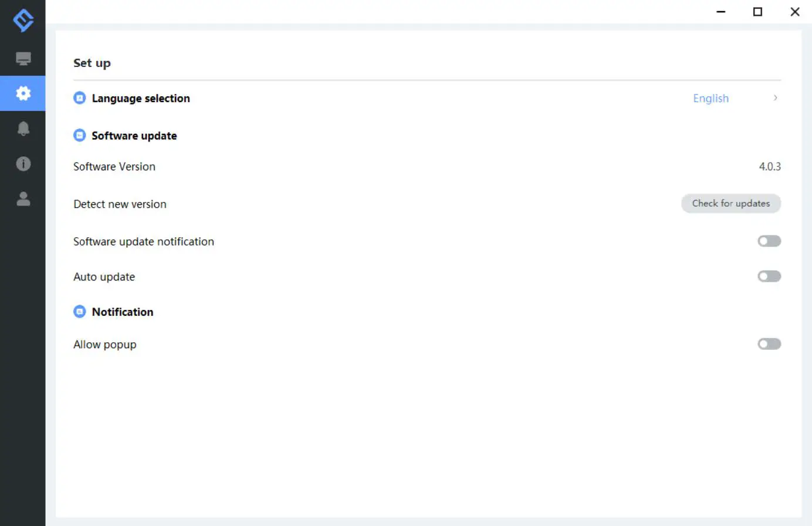Click the Check for updates button
This screenshot has width=812, height=526.
pyautogui.click(x=731, y=204)
